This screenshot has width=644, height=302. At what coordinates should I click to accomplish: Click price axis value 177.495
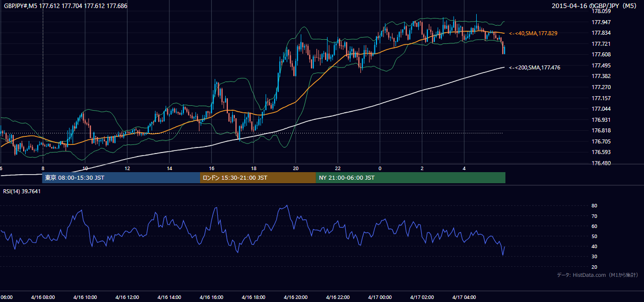click(x=601, y=65)
